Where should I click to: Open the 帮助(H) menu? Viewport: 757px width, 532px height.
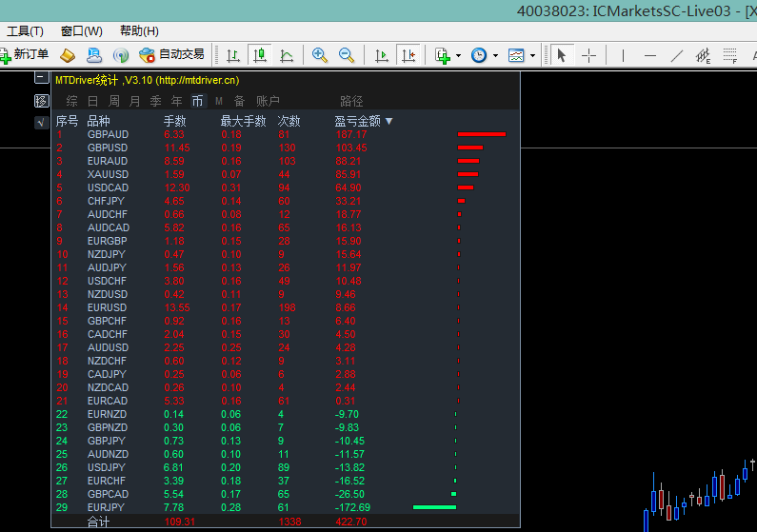click(x=139, y=31)
